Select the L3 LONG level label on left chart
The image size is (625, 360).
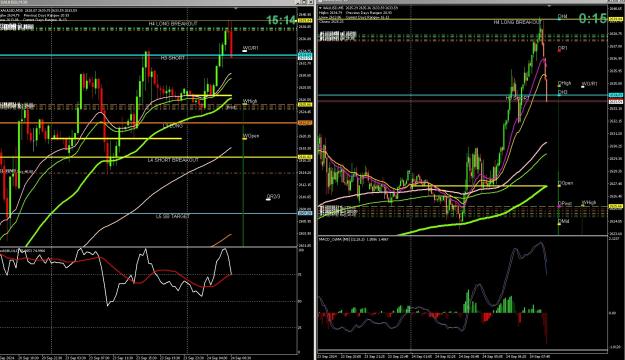point(173,126)
